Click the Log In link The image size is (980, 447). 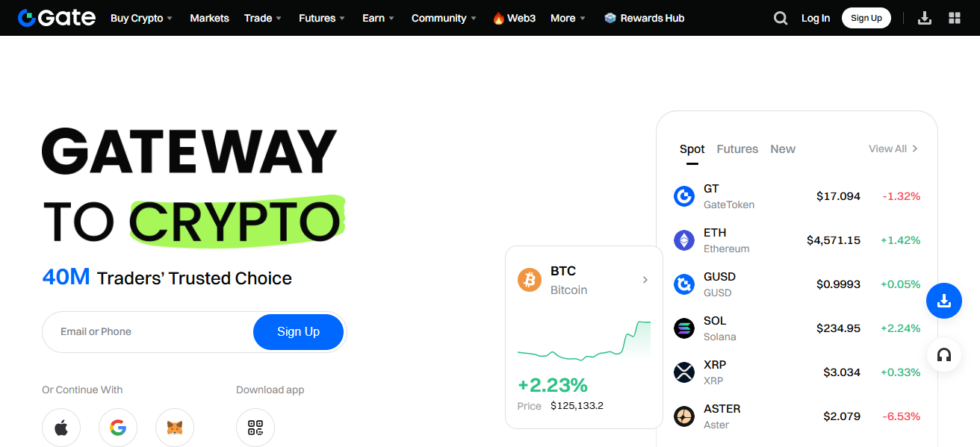click(x=816, y=18)
